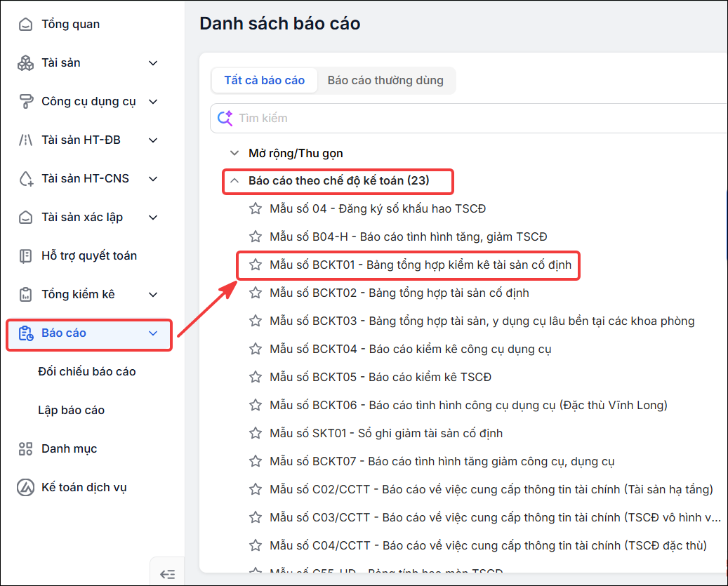The image size is (728, 586).
Task: Star the C03/CCTT report
Action: click(x=256, y=517)
